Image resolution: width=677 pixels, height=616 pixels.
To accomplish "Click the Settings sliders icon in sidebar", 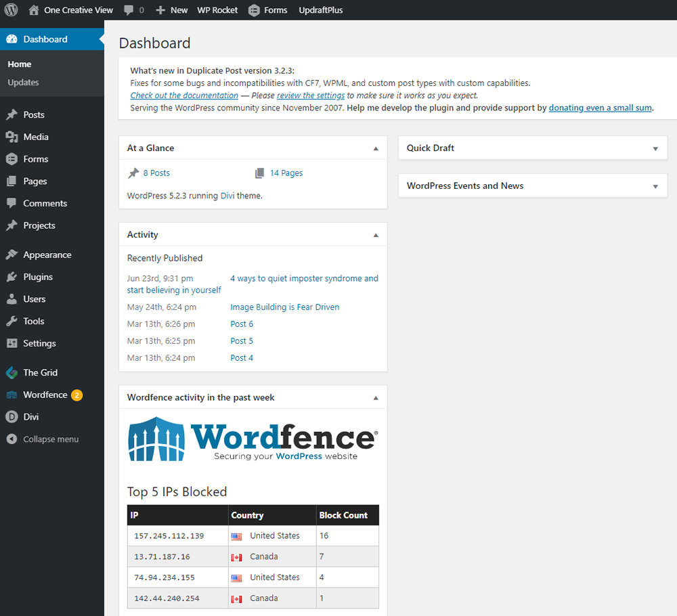I will [x=12, y=343].
